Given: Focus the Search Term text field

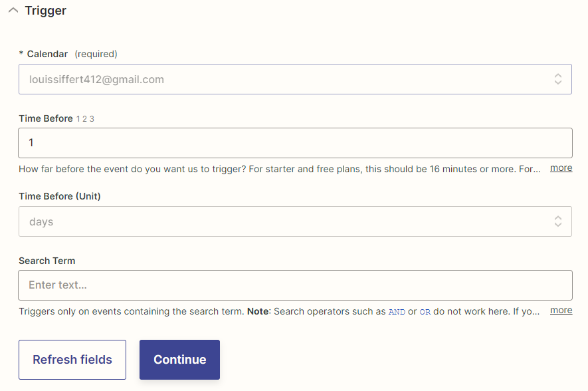Looking at the screenshot, I should point(295,285).
